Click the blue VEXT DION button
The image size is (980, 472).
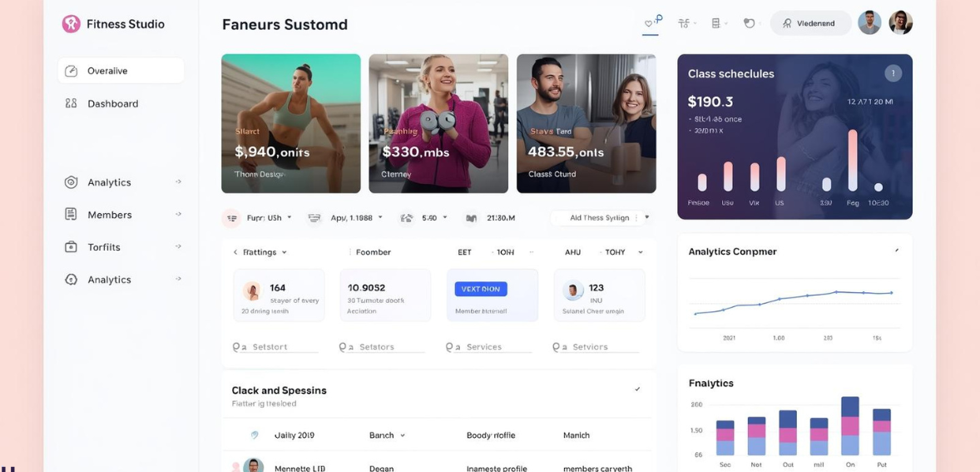(x=481, y=289)
